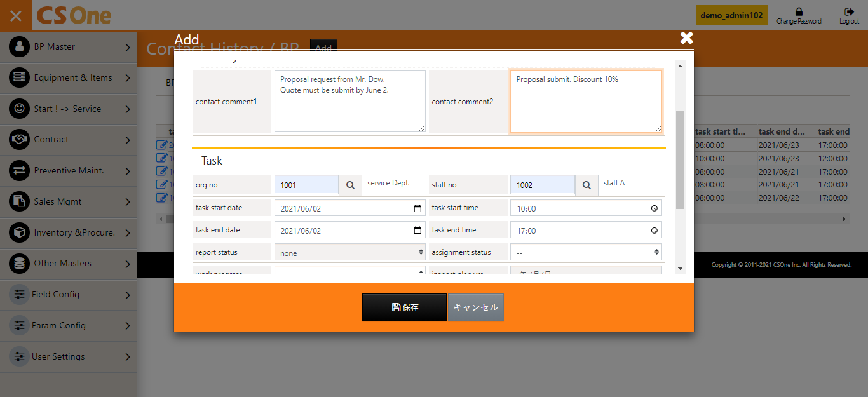Open clock picker for task end time
This screenshot has width=868, height=397.
coord(654,231)
